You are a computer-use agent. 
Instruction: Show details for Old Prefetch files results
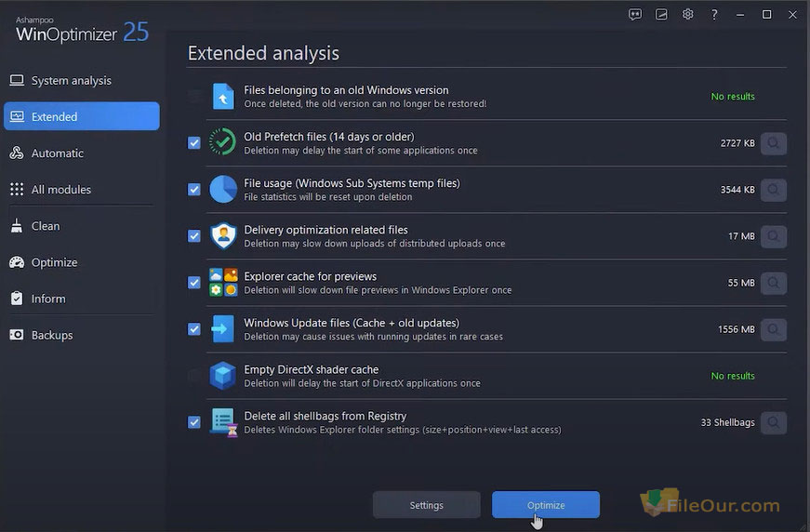[774, 143]
